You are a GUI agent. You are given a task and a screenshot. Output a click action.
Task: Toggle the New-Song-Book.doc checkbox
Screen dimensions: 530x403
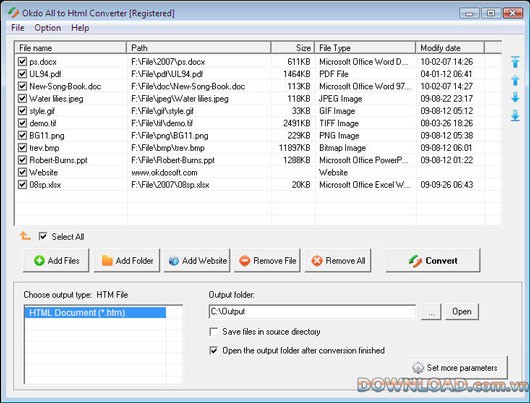[x=22, y=86]
